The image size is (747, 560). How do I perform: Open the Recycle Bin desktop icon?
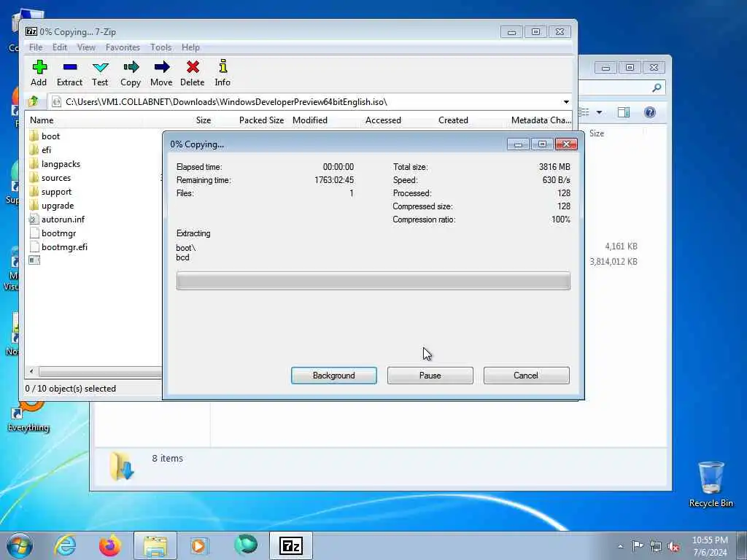pyautogui.click(x=711, y=484)
